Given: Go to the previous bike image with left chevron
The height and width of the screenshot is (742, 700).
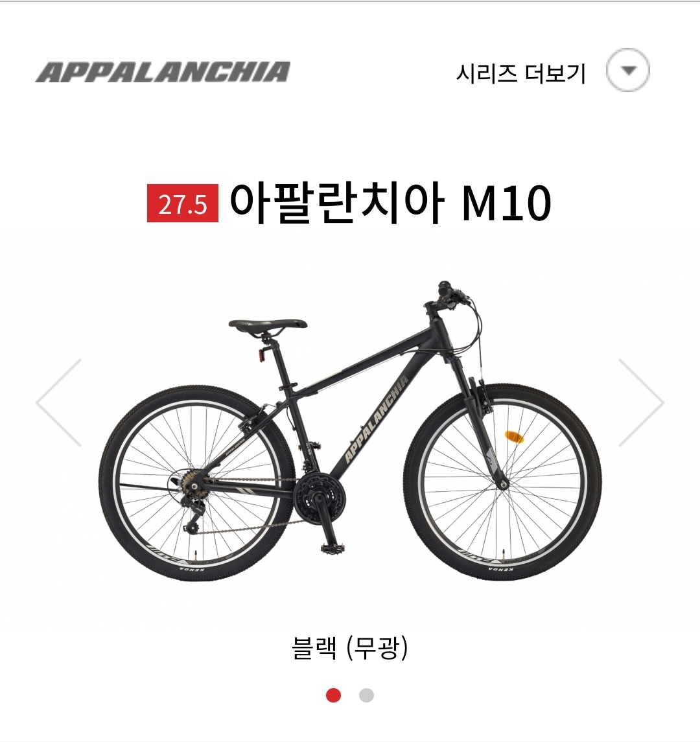Looking at the screenshot, I should [59, 402].
